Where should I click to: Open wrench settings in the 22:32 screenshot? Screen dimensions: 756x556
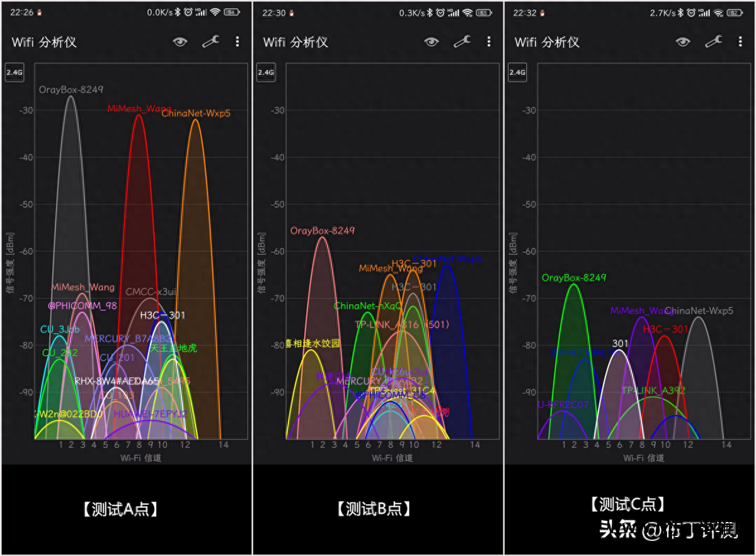pos(713,42)
